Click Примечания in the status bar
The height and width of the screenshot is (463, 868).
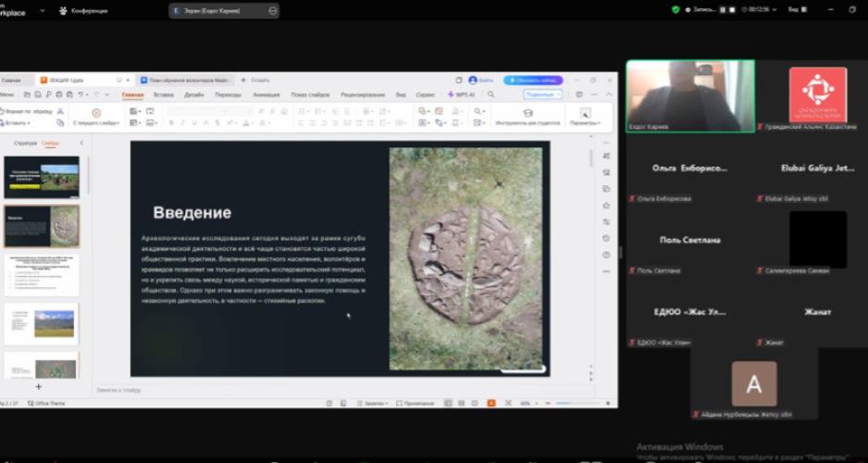click(416, 403)
